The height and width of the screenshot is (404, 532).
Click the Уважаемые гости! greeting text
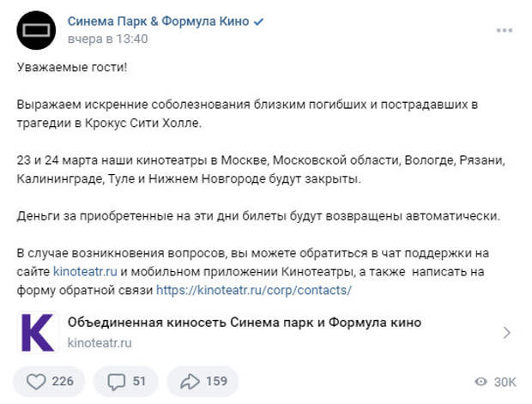pos(72,67)
